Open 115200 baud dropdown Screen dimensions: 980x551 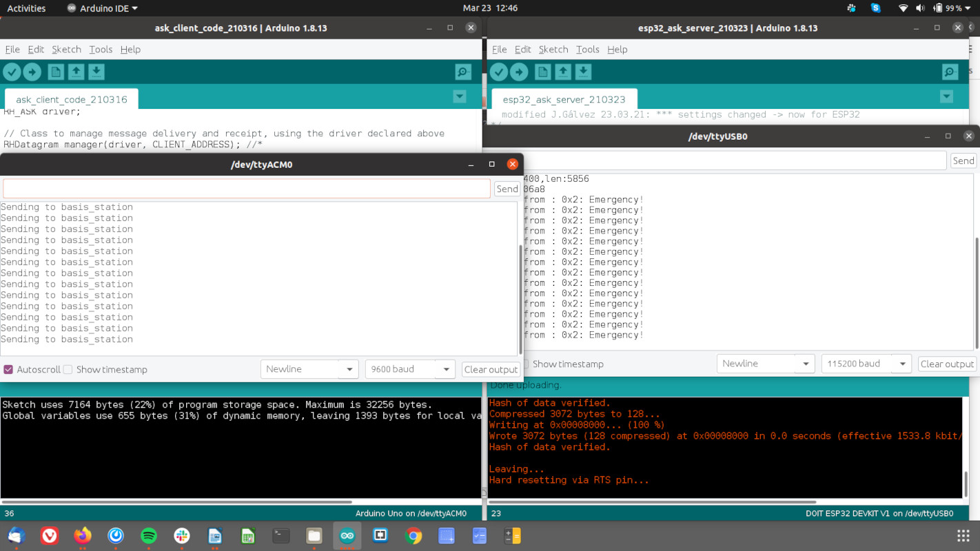tap(866, 364)
